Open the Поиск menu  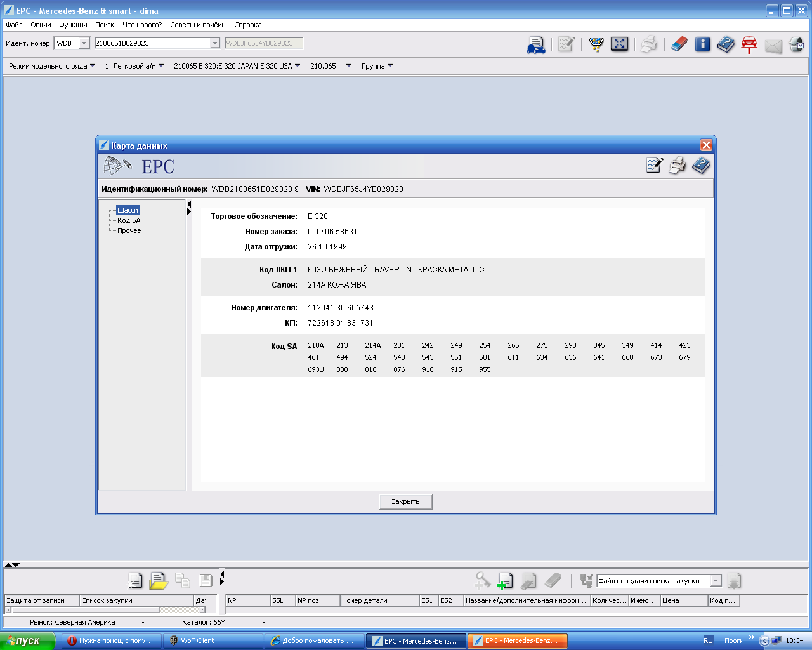tap(105, 25)
